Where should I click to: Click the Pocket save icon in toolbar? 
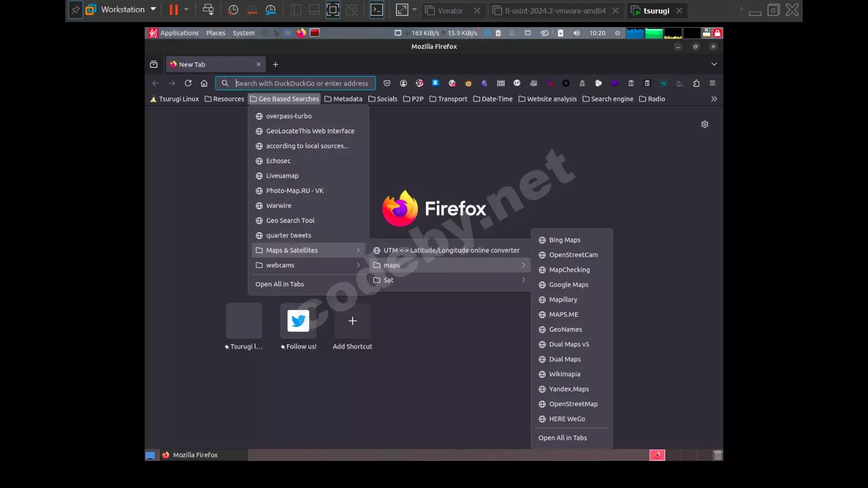pos(387,84)
